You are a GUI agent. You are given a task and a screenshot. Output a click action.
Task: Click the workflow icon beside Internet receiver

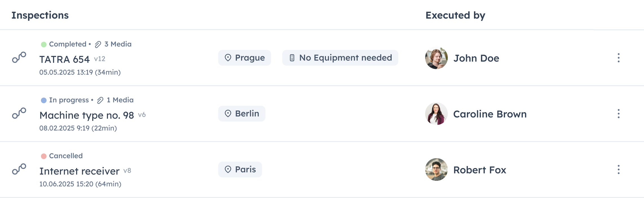tap(19, 169)
